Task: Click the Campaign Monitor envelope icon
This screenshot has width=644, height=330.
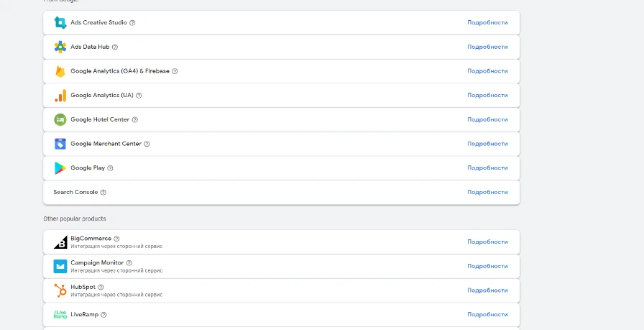Action: (x=60, y=266)
